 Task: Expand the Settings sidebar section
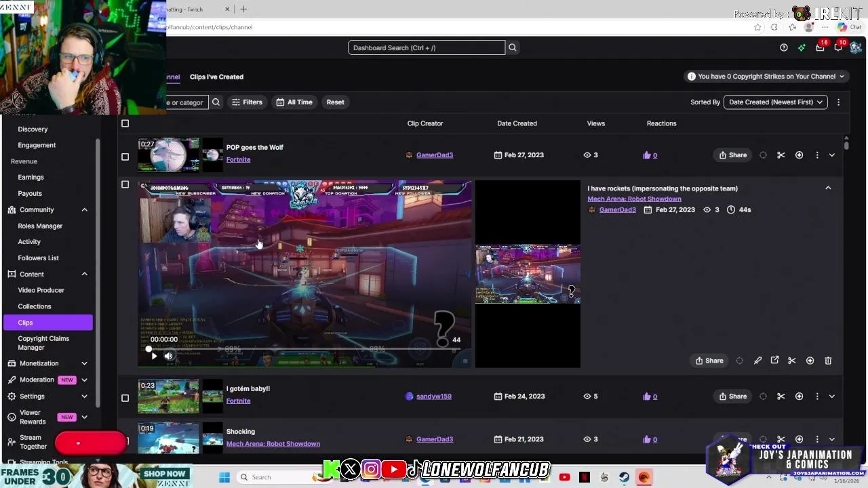(84, 396)
